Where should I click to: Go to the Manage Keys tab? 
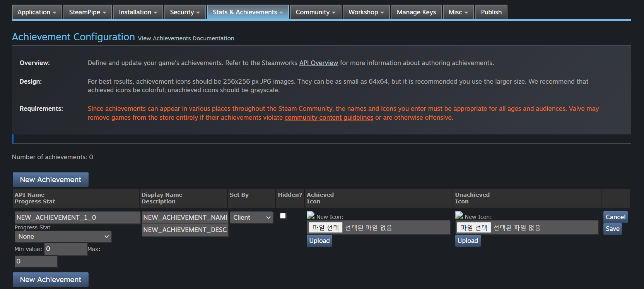pyautogui.click(x=416, y=12)
